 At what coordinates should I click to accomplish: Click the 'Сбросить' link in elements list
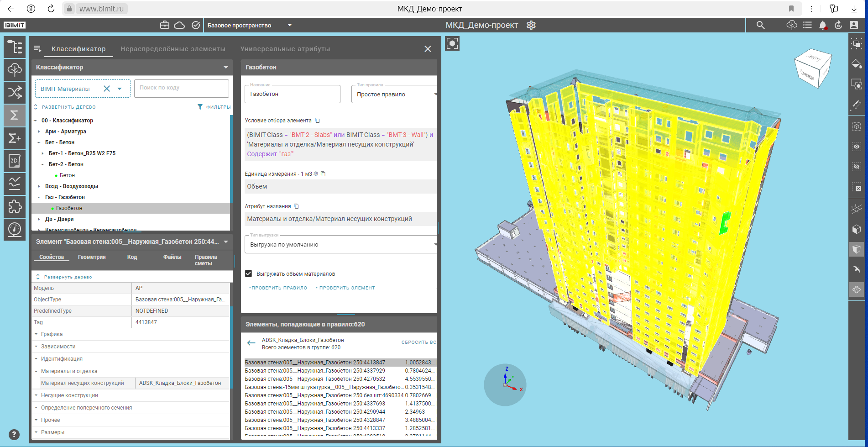coord(418,342)
